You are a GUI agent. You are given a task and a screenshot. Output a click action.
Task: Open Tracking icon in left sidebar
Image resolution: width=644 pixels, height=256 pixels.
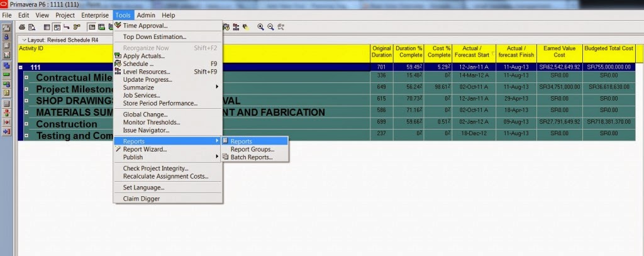coord(6,55)
